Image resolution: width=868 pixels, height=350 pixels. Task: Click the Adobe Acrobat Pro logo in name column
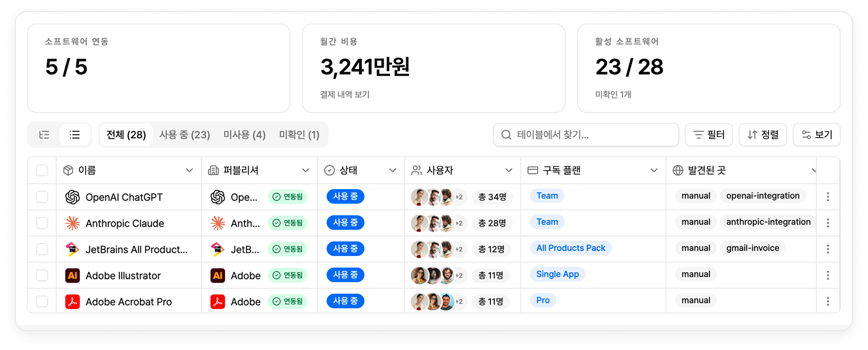[x=72, y=302]
